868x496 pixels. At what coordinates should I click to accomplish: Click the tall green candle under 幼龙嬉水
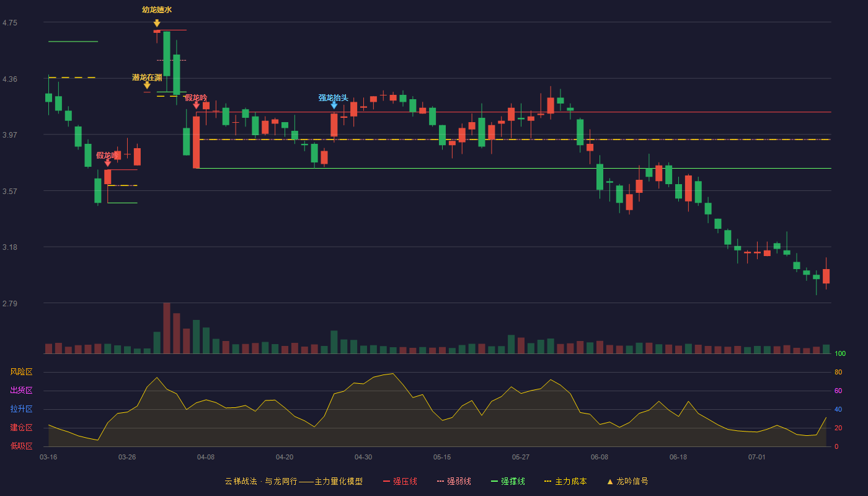[167, 54]
